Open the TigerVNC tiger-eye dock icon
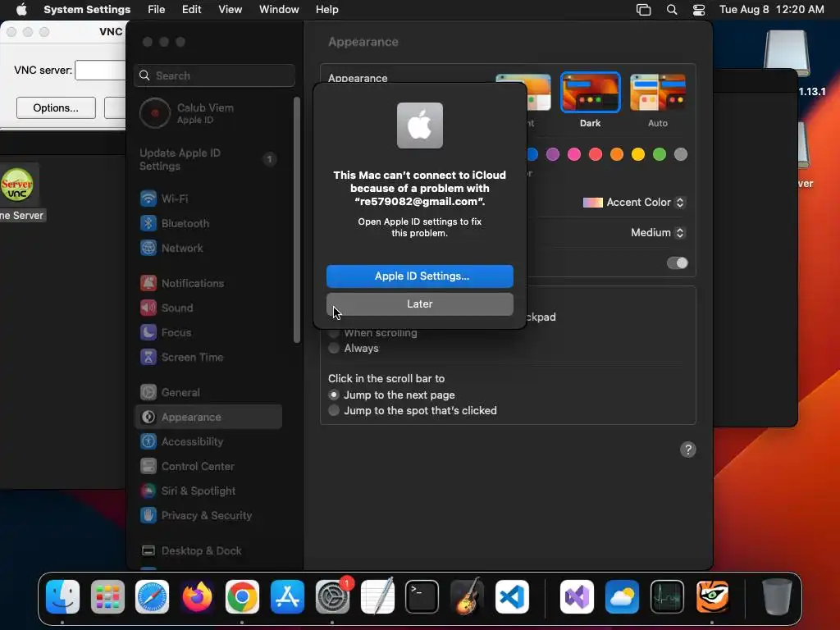840x630 pixels. [x=712, y=596]
